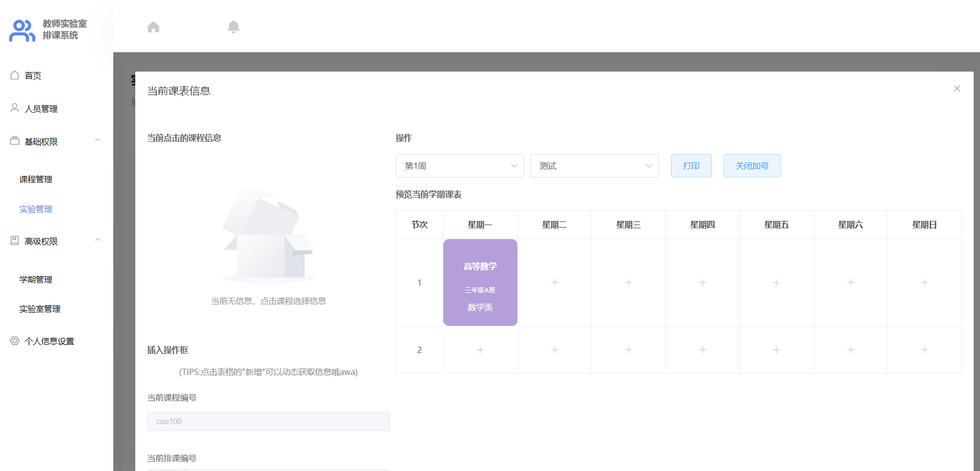Go to 课程管理 in sidebar
The image size is (980, 471).
point(36,180)
